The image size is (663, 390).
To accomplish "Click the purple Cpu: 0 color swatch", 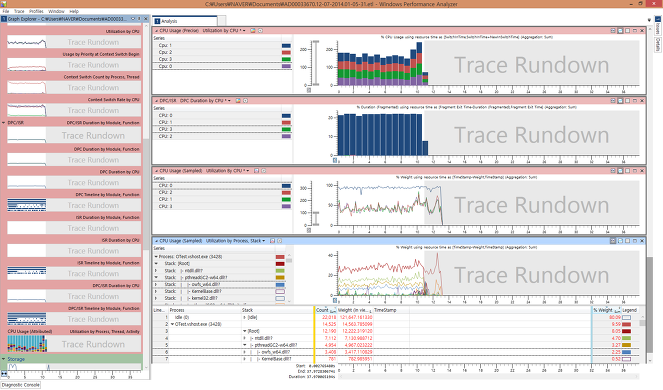I will pyautogui.click(x=286, y=66).
